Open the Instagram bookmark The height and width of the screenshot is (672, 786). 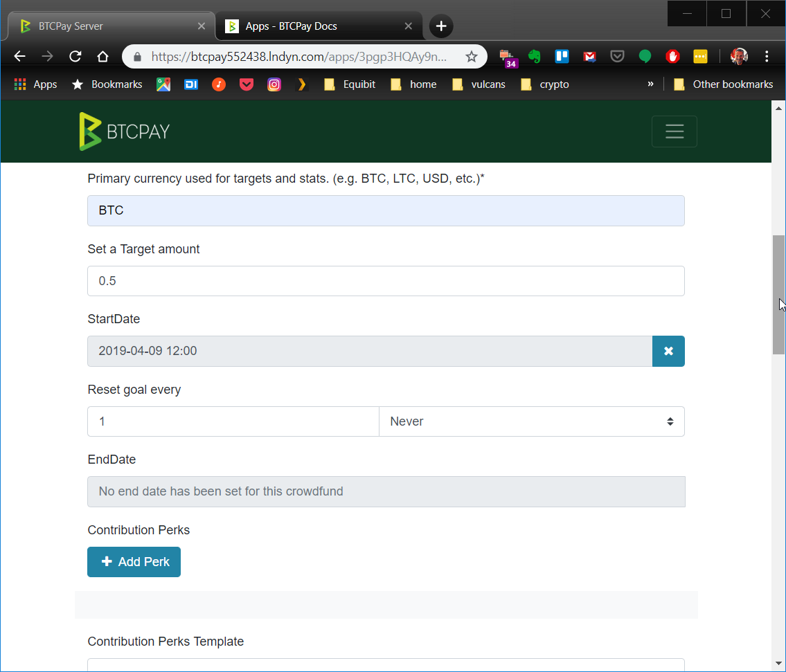click(x=274, y=84)
